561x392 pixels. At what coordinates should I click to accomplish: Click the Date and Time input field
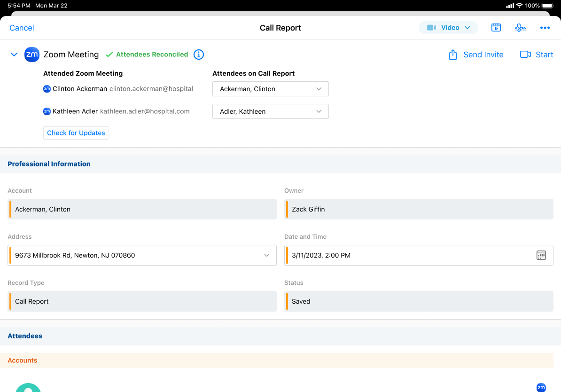pyautogui.click(x=409, y=255)
